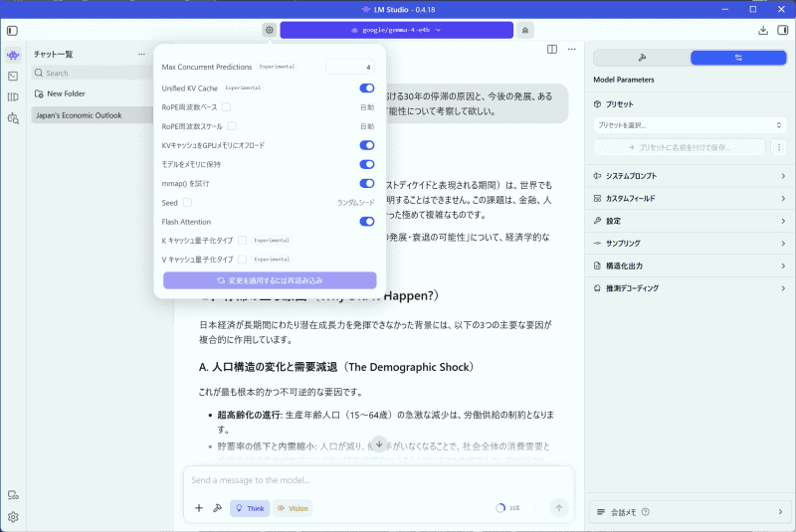The width and height of the screenshot is (796, 532).
Task: Enable the Seed checkbox
Action: (187, 202)
